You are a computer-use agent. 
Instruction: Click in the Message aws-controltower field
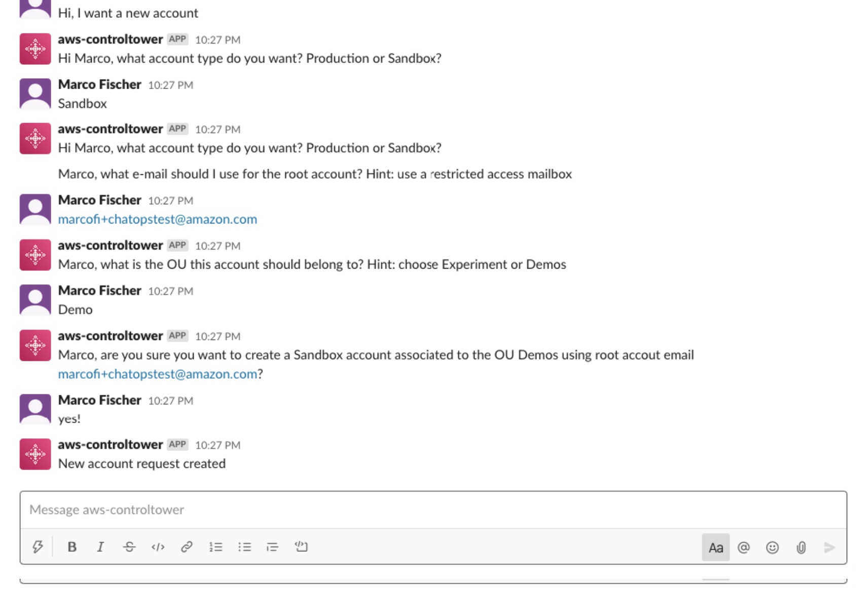(433, 510)
